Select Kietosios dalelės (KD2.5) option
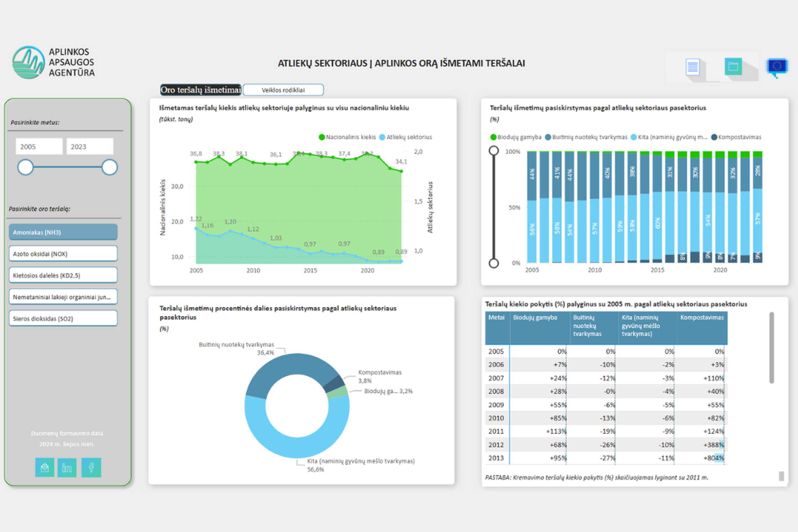 [x=63, y=275]
